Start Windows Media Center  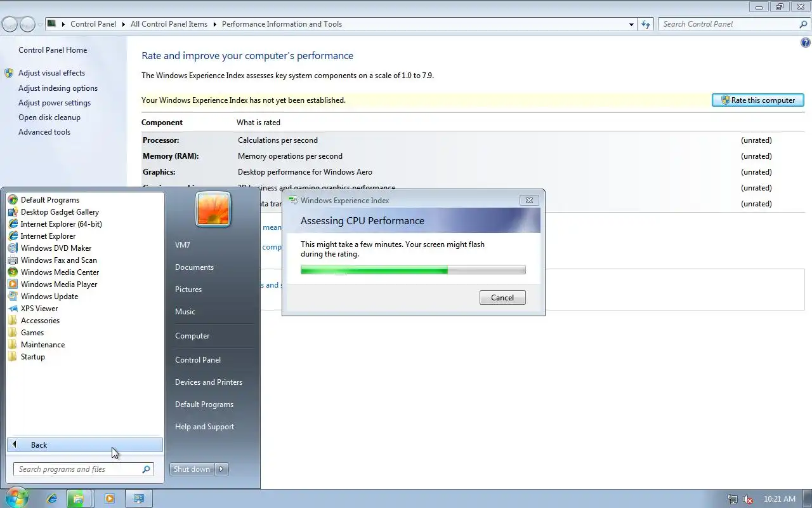[x=60, y=272]
